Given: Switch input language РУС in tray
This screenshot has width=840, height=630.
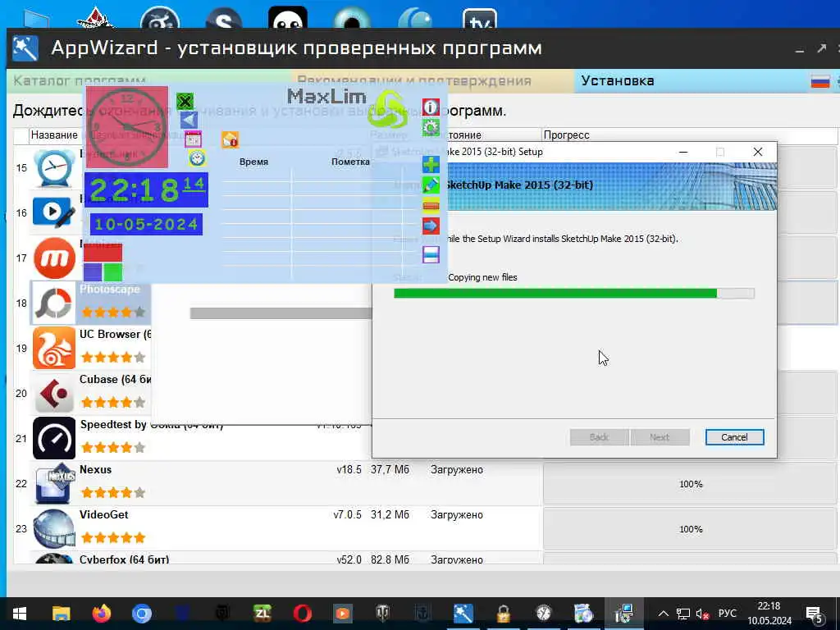Looking at the screenshot, I should pyautogui.click(x=727, y=614).
